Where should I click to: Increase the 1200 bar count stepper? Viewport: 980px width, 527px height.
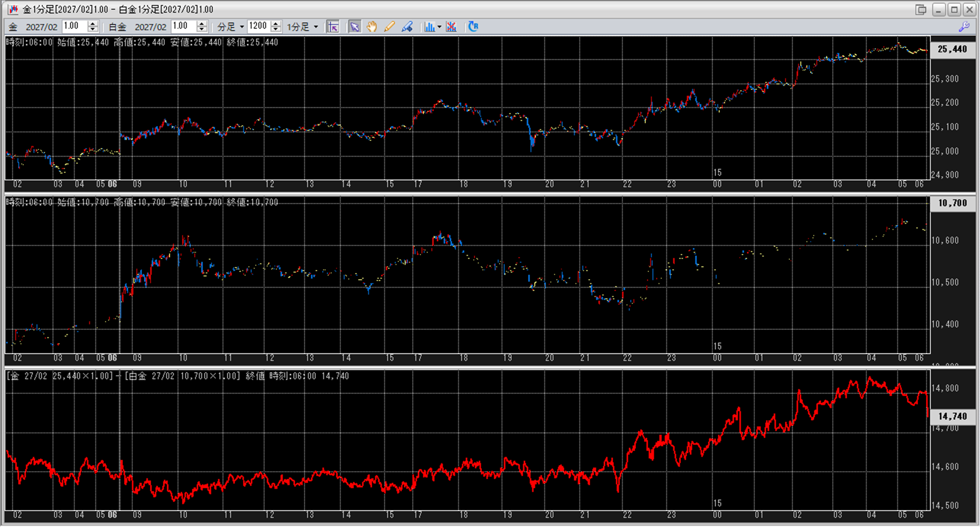276,24
